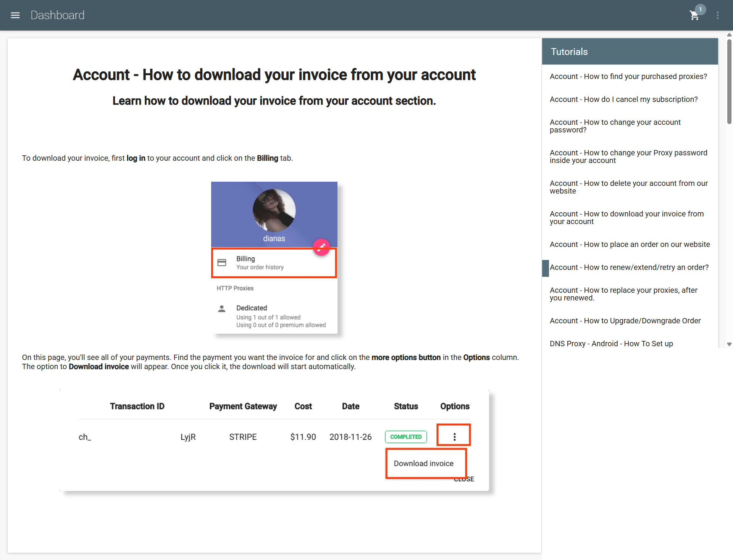The height and width of the screenshot is (560, 733).
Task: Click the COMPLETED status badge
Action: [406, 437]
